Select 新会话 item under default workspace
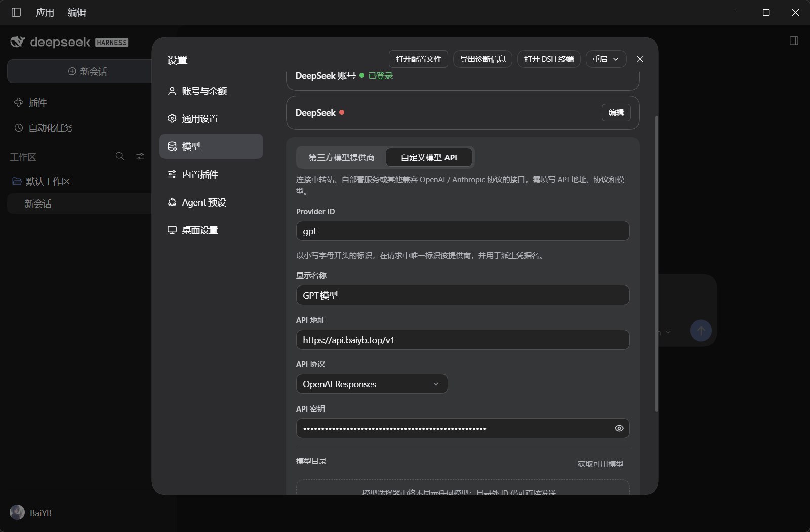This screenshot has height=532, width=810. [x=79, y=203]
